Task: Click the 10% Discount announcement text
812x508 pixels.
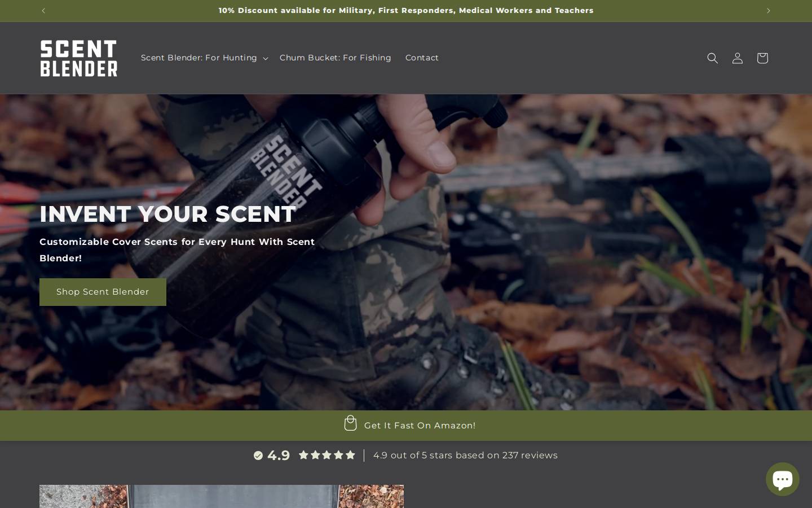Action: coord(406,11)
